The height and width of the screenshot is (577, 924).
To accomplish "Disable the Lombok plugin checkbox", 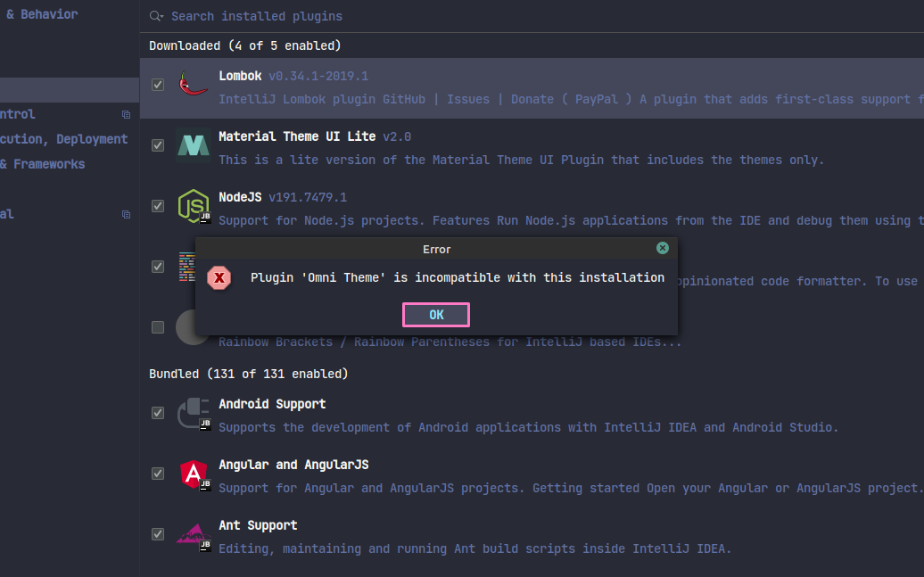I will pyautogui.click(x=157, y=85).
